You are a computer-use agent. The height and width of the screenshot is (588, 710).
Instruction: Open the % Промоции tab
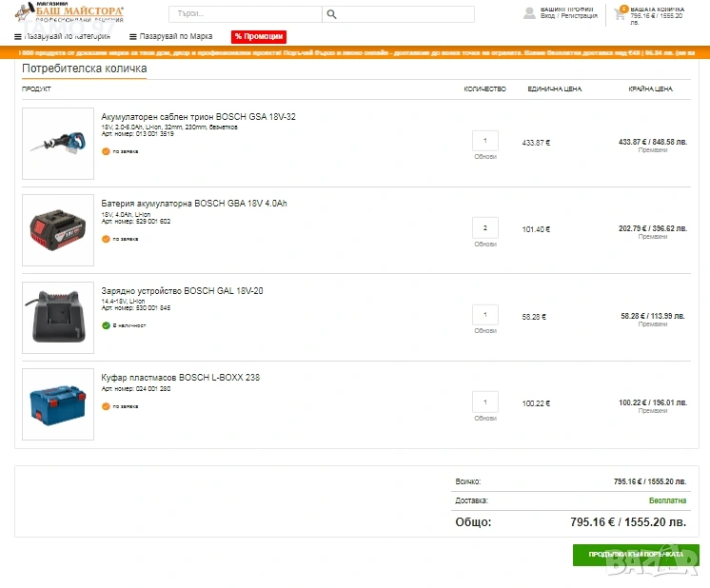tap(259, 36)
